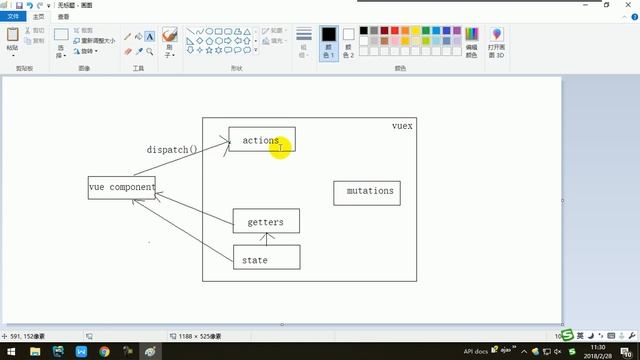
Task: Open the File menu tab
Action: tap(13, 16)
